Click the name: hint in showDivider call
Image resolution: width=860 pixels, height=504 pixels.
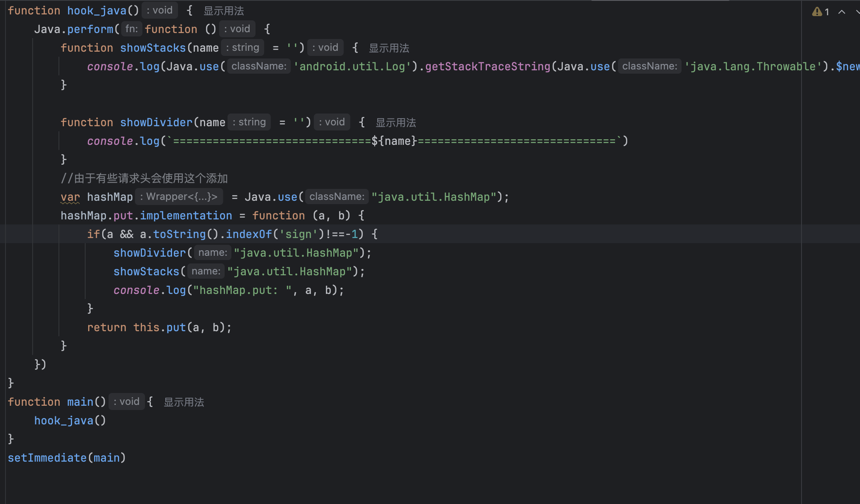pyautogui.click(x=212, y=252)
